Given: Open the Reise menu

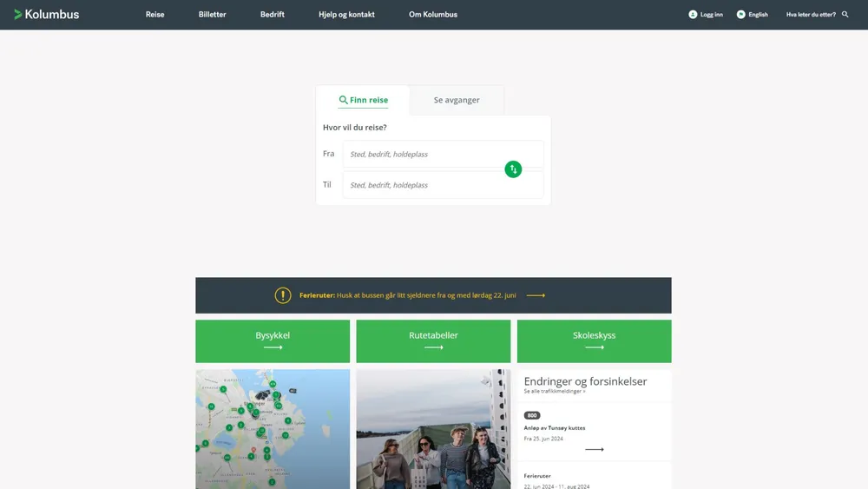Looking at the screenshot, I should pos(155,15).
